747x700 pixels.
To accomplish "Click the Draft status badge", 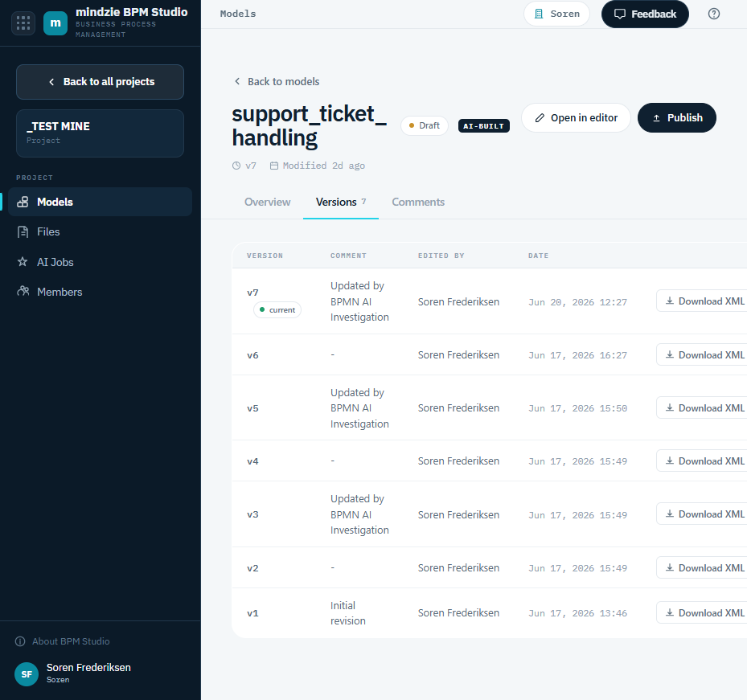I will tap(424, 125).
